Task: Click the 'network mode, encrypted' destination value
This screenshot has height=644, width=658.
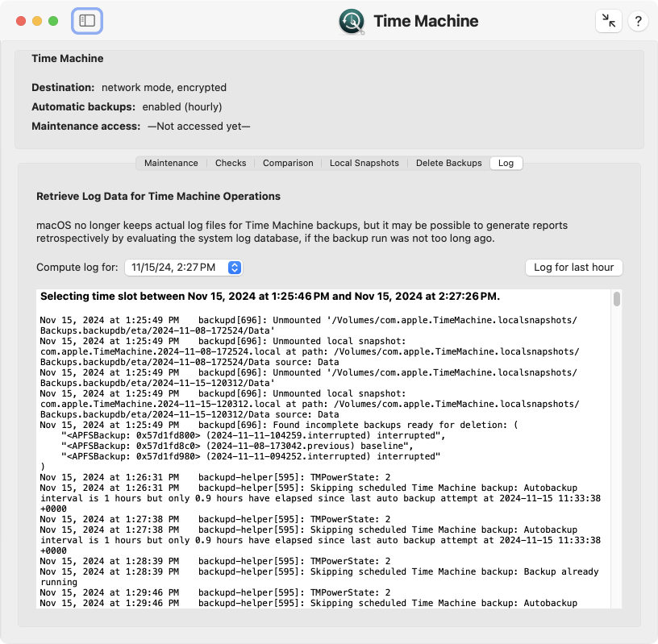Action: pyautogui.click(x=164, y=87)
